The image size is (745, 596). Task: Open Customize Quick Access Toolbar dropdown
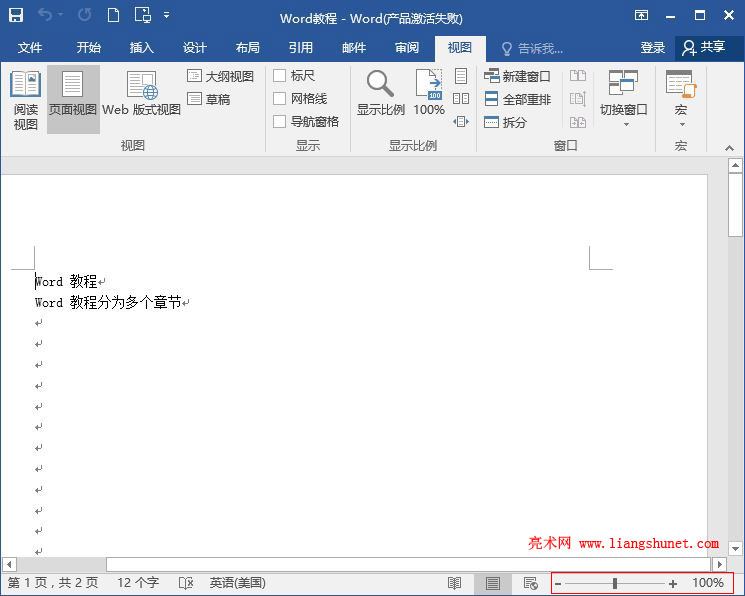pos(166,15)
